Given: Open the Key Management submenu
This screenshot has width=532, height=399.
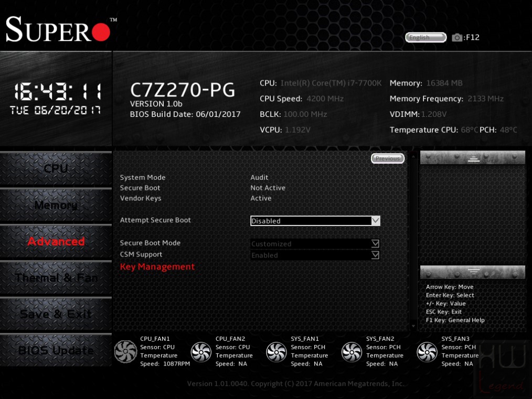Looking at the screenshot, I should pos(157,267).
